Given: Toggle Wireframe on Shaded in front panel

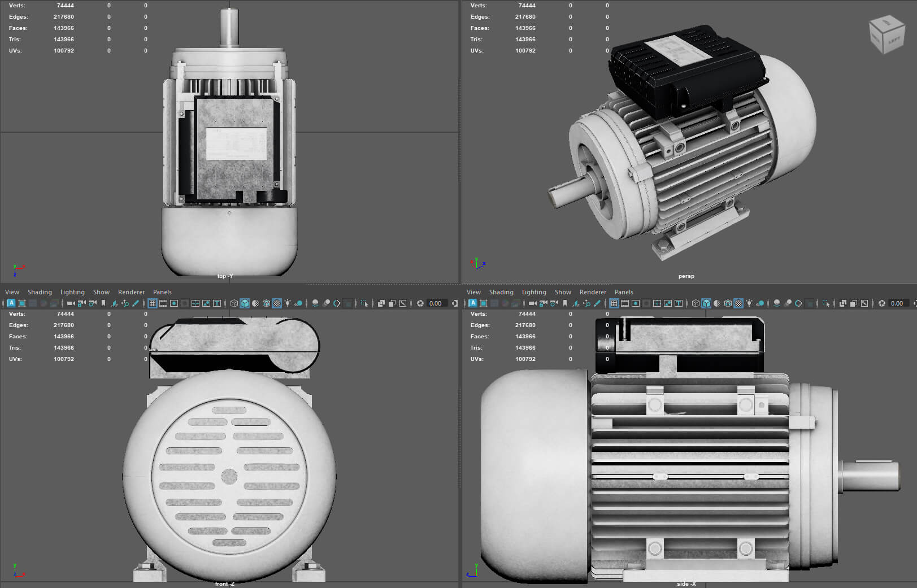Looking at the screenshot, I should point(266,303).
